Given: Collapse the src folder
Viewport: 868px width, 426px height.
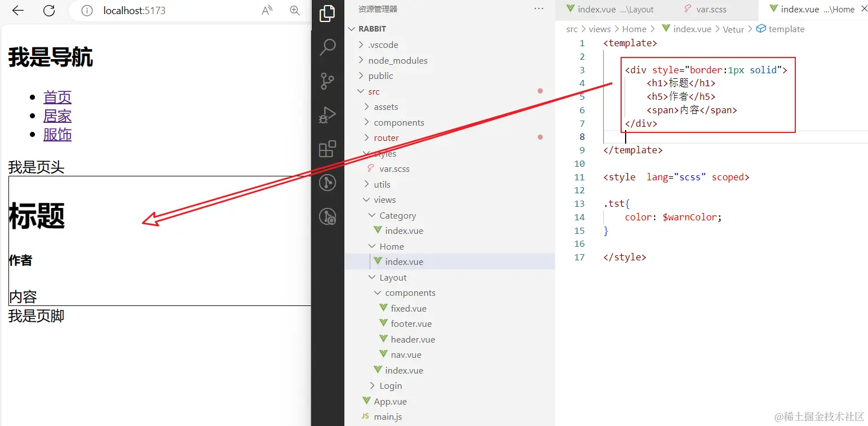Looking at the screenshot, I should pos(362,91).
